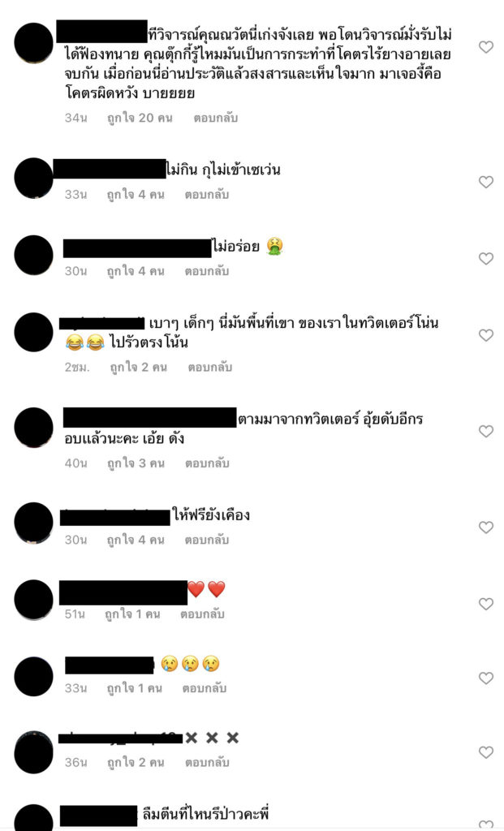The width and height of the screenshot is (504, 831).
Task: Reply to the long comment posted 34น
Action: point(215,118)
